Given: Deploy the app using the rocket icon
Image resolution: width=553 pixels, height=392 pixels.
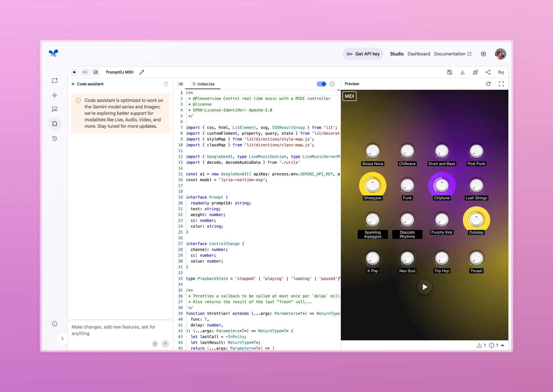Looking at the screenshot, I should click(x=475, y=72).
